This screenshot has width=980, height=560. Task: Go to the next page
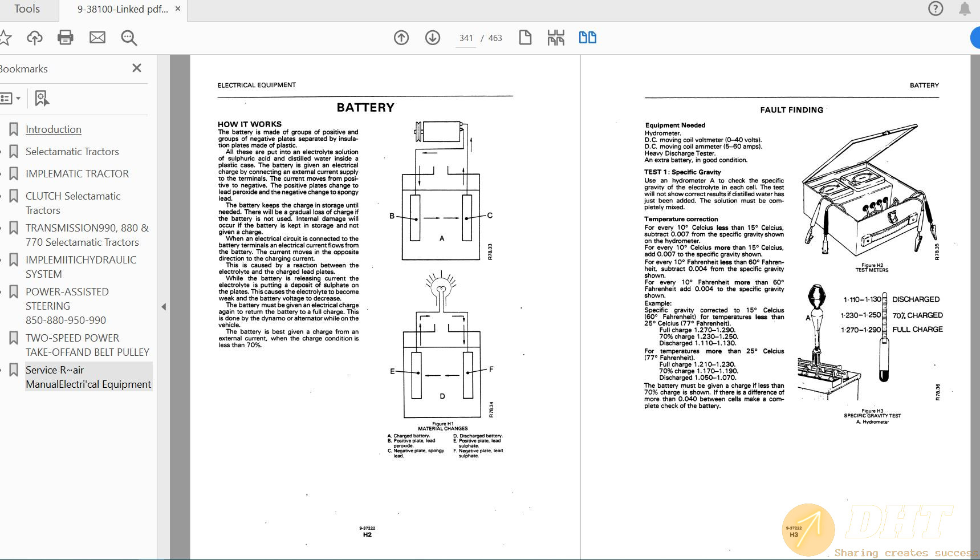pos(433,38)
